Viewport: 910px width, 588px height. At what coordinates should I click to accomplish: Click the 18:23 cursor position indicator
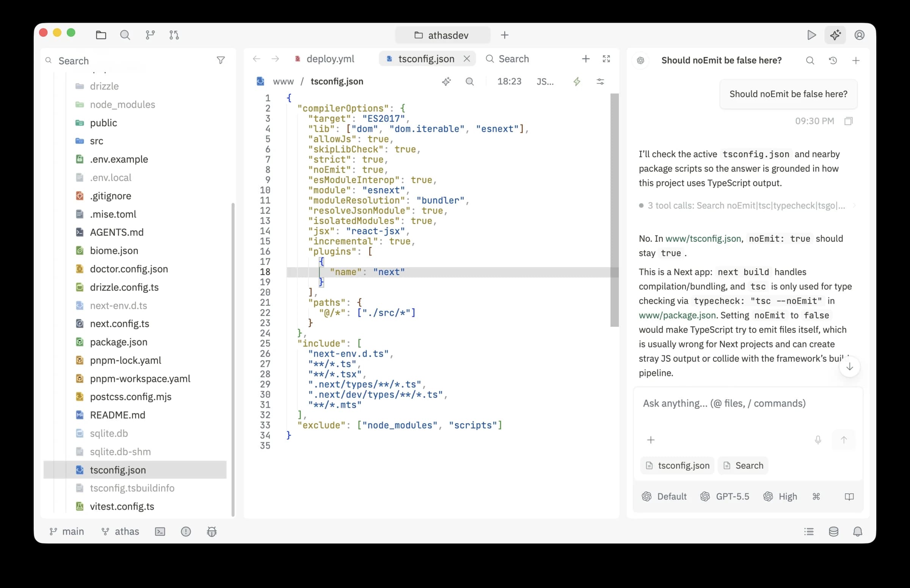pyautogui.click(x=509, y=81)
